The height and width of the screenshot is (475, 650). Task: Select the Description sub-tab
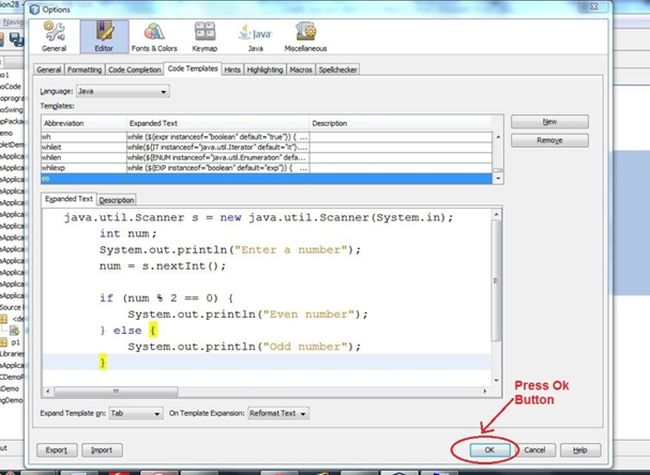point(116,200)
